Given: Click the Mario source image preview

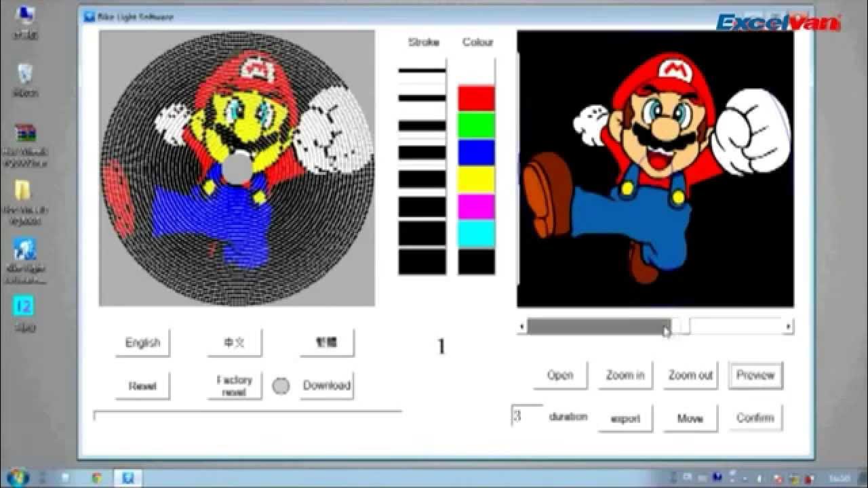Looking at the screenshot, I should (x=655, y=169).
